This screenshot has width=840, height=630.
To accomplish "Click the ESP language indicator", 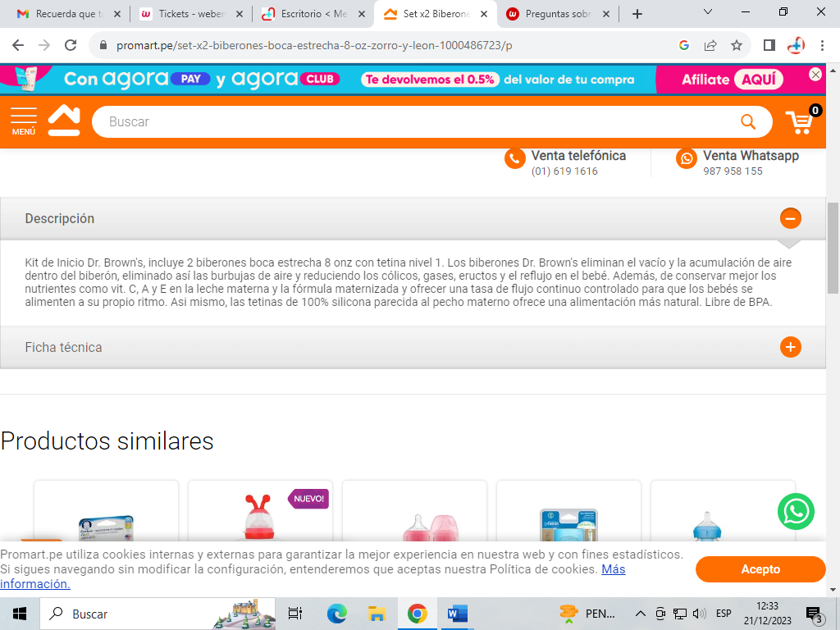I will click(x=724, y=614).
